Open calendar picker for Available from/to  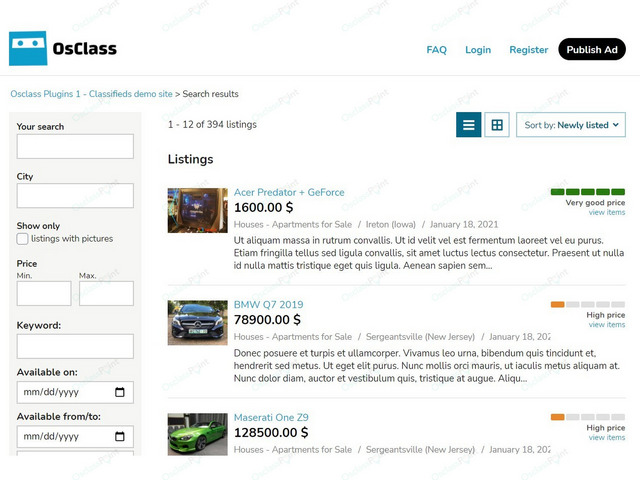click(x=120, y=436)
